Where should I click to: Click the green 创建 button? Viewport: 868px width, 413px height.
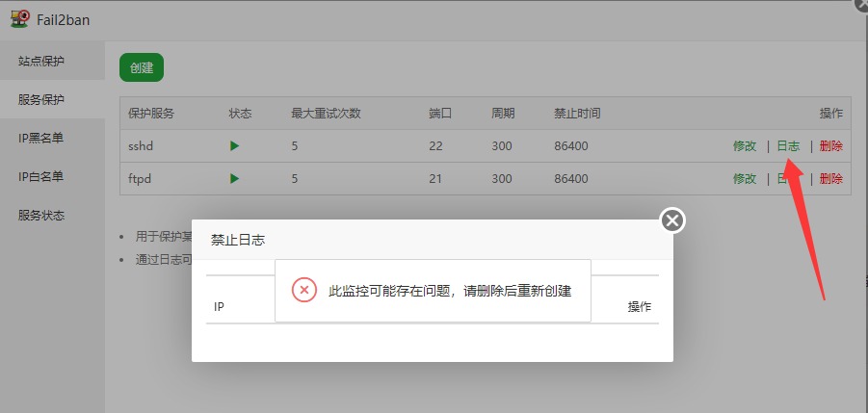pyautogui.click(x=142, y=67)
